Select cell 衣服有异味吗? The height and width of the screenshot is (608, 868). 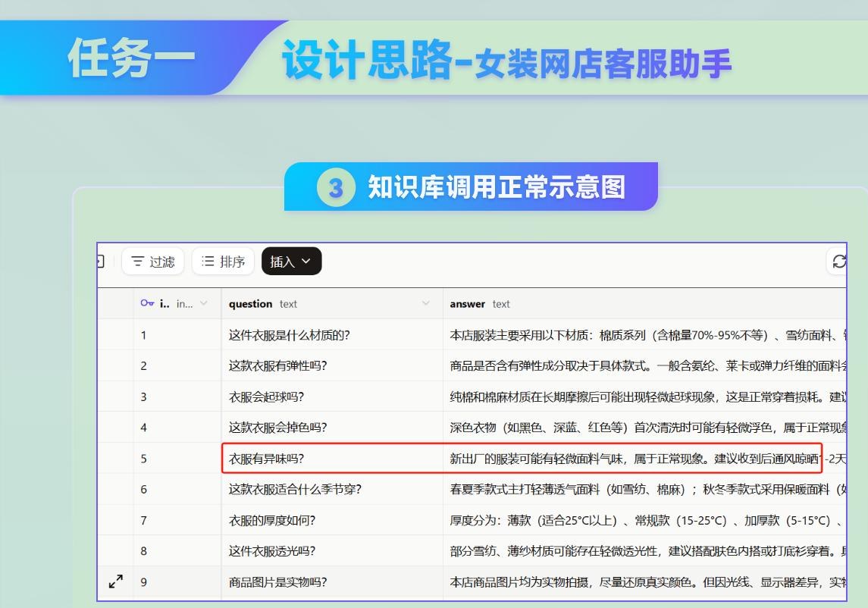(x=332, y=458)
